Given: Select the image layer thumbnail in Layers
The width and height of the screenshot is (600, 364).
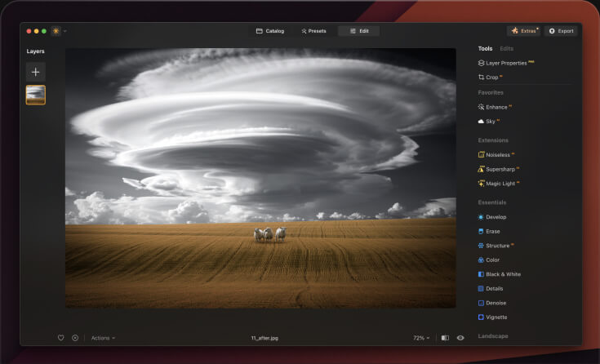Looking at the screenshot, I should (x=36, y=95).
